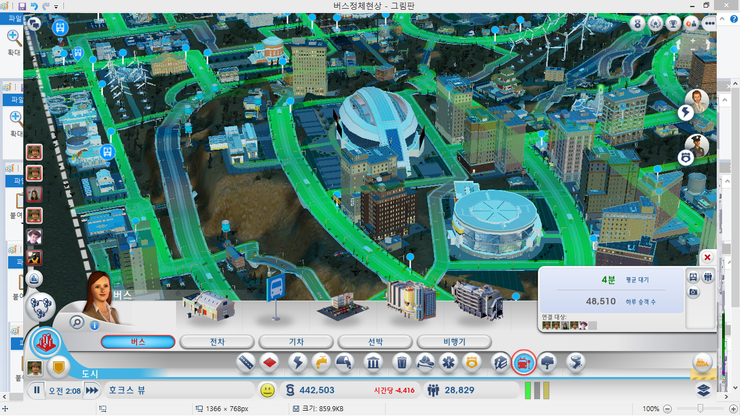Image resolution: width=740 pixels, height=416 pixels.
Task: Click the gold shield icon
Action: (x=59, y=367)
